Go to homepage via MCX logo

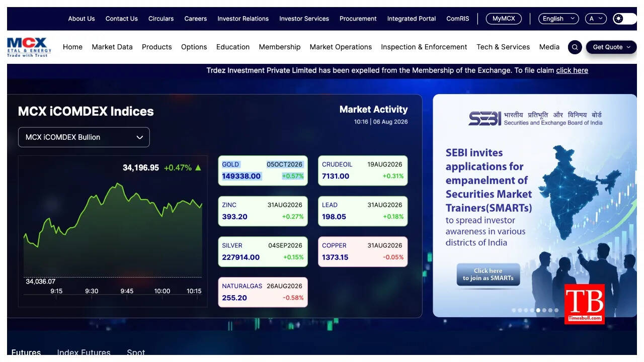(29, 47)
